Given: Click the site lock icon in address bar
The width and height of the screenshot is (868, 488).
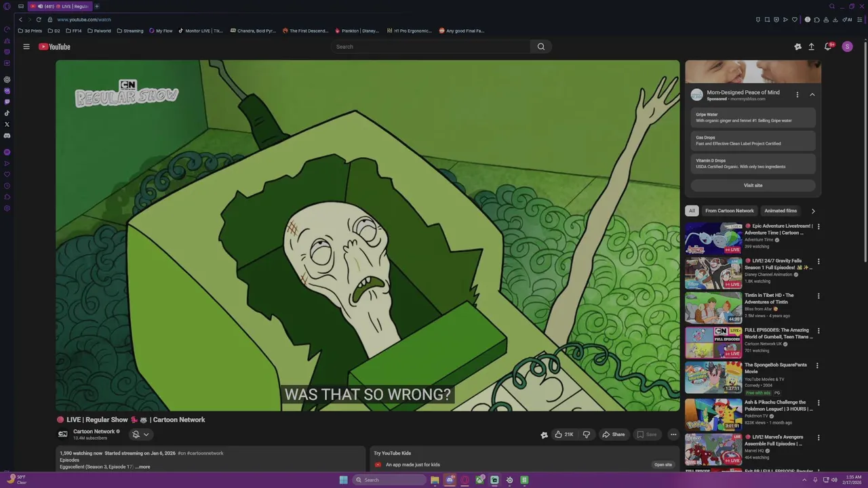Looking at the screenshot, I should [50, 20].
